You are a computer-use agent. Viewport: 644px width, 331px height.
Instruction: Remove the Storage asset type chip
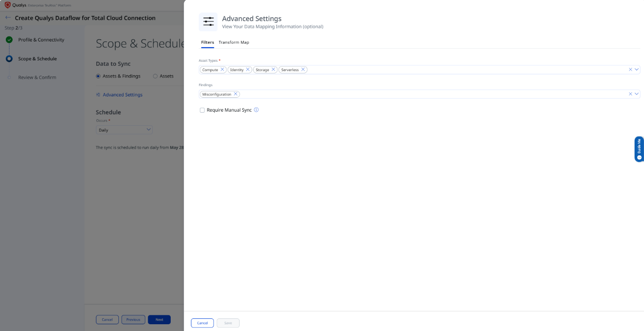(273, 70)
